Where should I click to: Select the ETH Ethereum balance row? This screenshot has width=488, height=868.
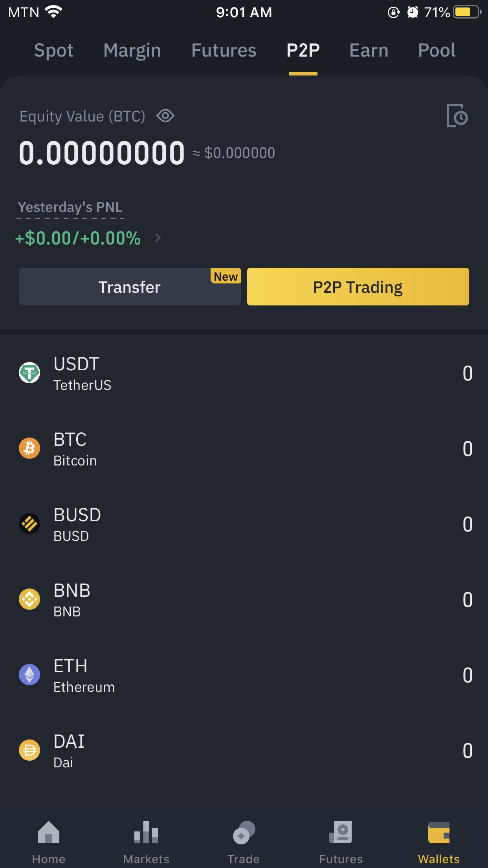[244, 675]
